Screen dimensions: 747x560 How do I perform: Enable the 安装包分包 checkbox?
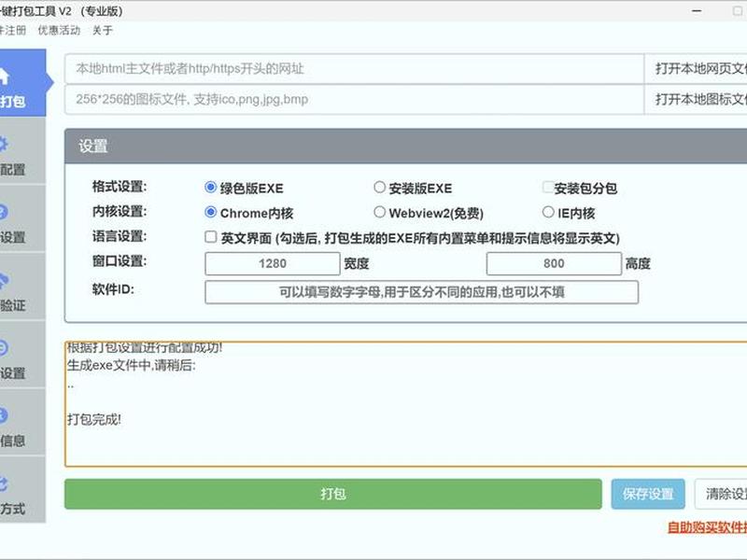pyautogui.click(x=548, y=188)
